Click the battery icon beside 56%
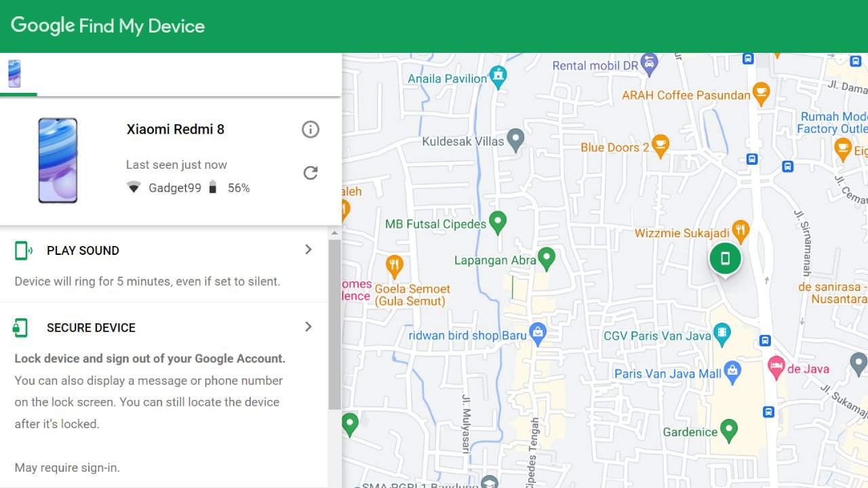 pos(212,188)
